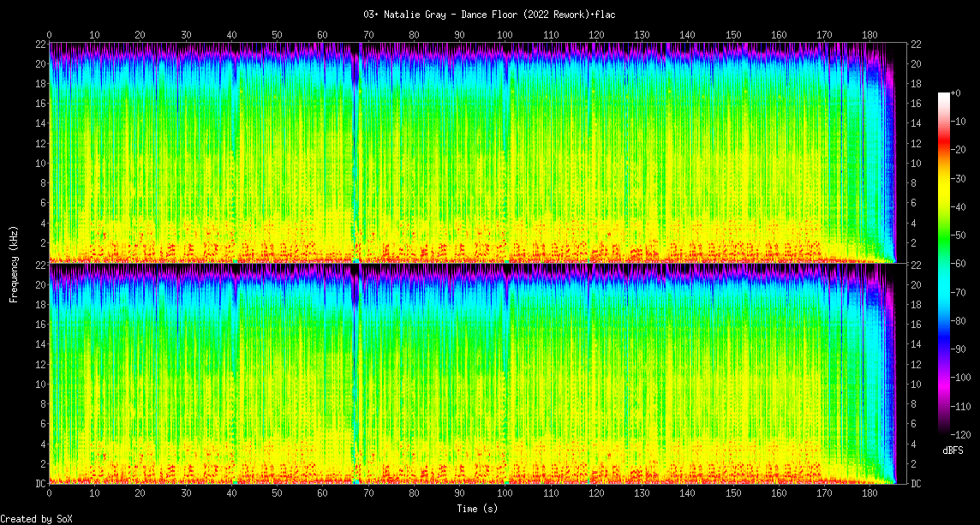The height and width of the screenshot is (525, 980).
Task: Click the song title text at the top
Action: pyautogui.click(x=489, y=15)
